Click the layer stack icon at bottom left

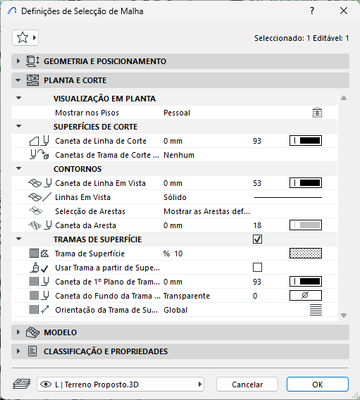[22, 384]
